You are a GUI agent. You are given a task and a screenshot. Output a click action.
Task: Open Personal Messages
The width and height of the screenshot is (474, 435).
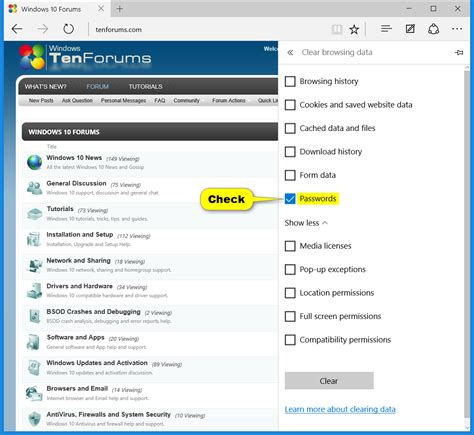[123, 100]
